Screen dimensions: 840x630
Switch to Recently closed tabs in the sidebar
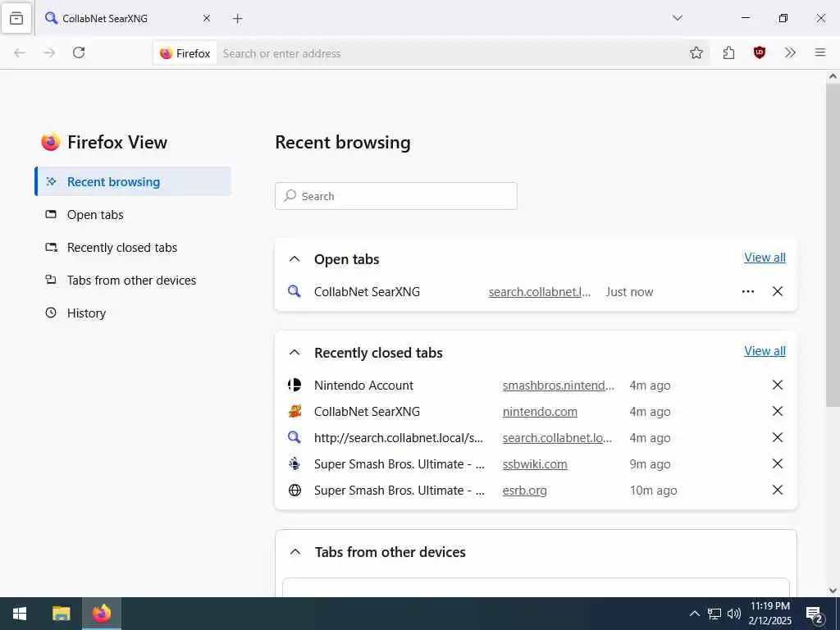[x=133, y=248]
